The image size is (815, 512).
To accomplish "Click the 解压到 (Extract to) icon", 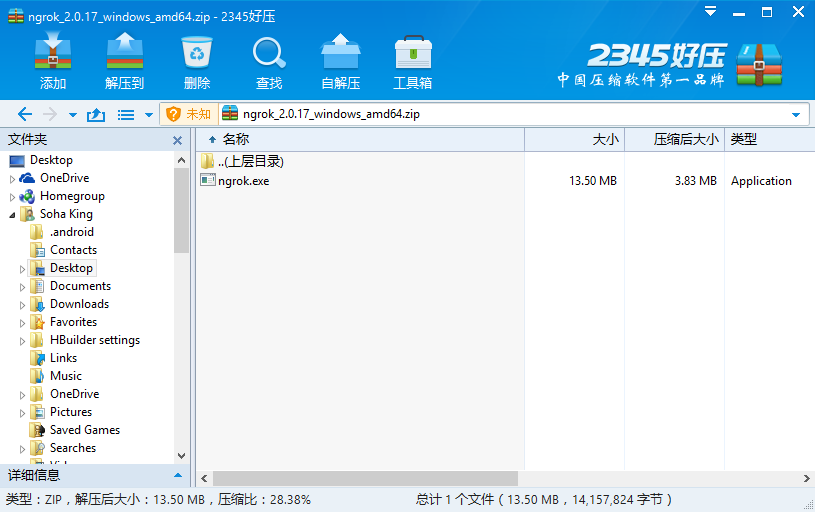I will tap(124, 61).
